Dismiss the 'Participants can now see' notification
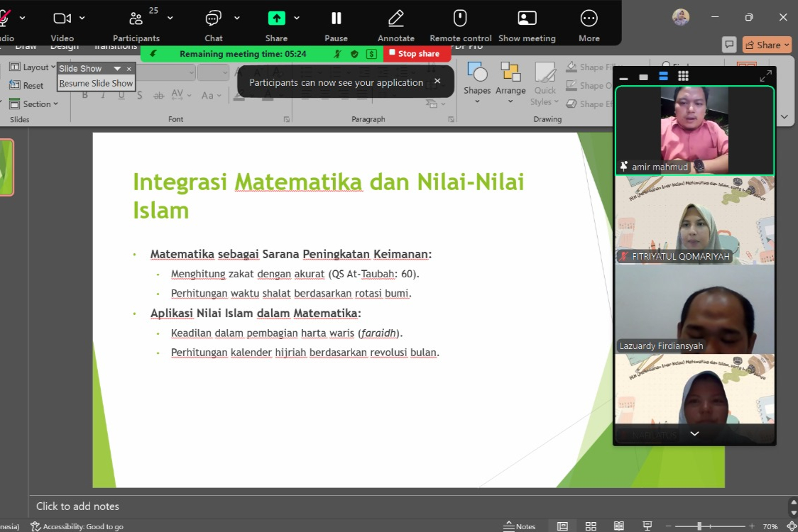 [437, 81]
